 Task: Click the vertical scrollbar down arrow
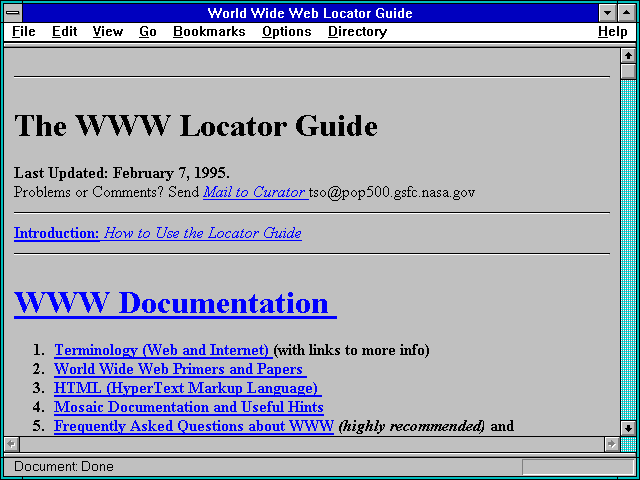628,428
